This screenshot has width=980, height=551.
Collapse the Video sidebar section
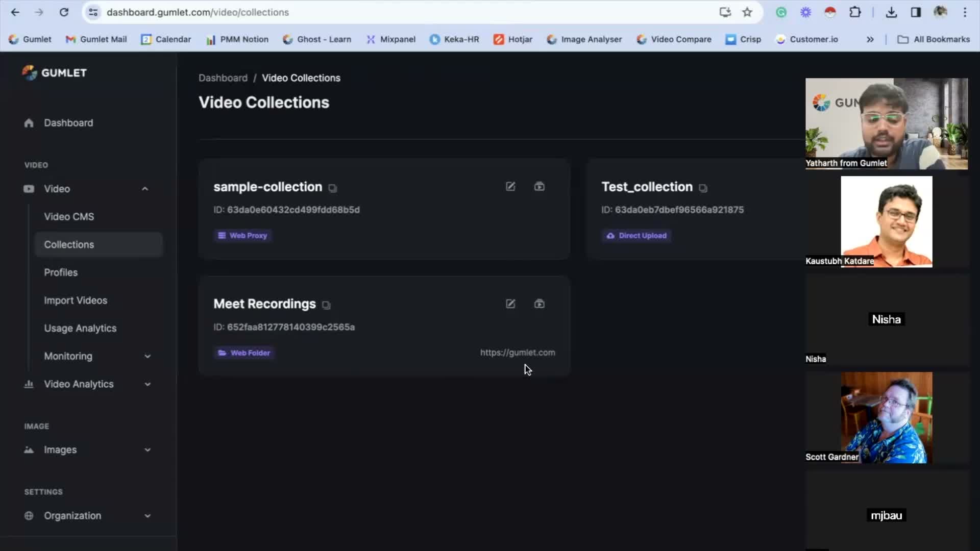(x=145, y=189)
